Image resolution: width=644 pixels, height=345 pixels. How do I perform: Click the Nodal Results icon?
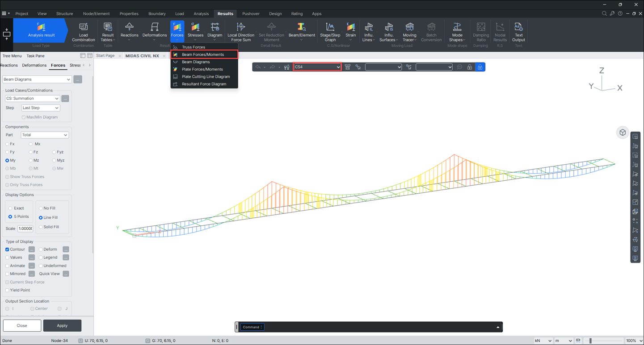click(500, 32)
